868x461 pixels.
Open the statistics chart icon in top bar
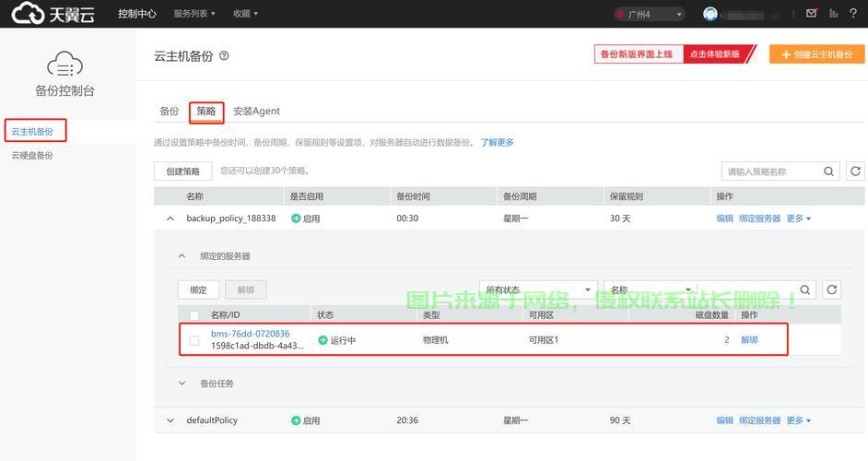[833, 13]
